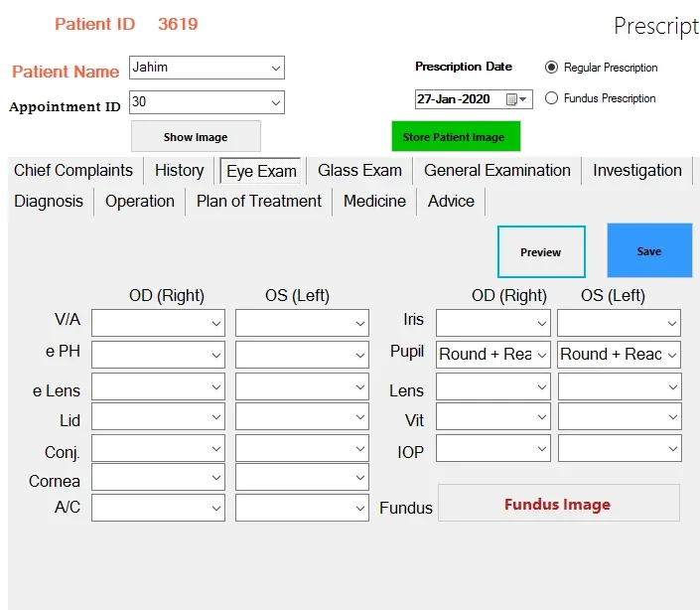Open the IOP OS (Left) dropdown
The image size is (700, 610).
620,448
